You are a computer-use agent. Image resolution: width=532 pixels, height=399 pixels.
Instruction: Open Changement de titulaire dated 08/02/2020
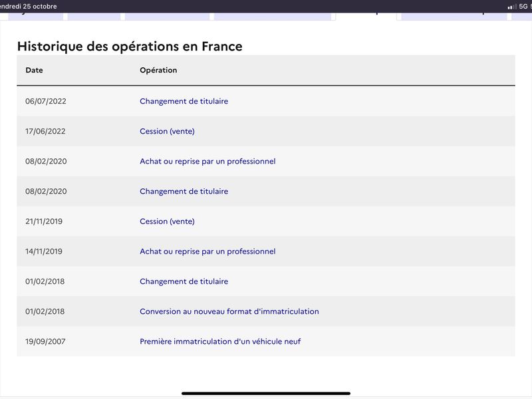pos(184,192)
